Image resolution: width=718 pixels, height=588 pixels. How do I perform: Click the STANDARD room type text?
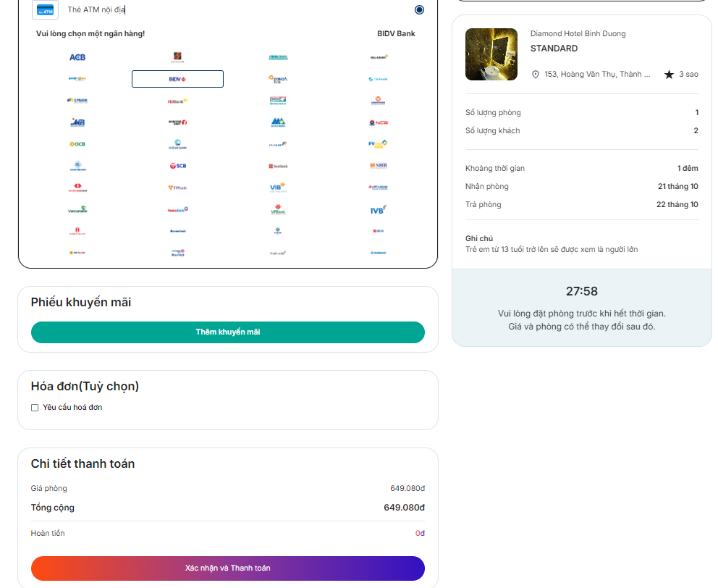[x=554, y=49]
